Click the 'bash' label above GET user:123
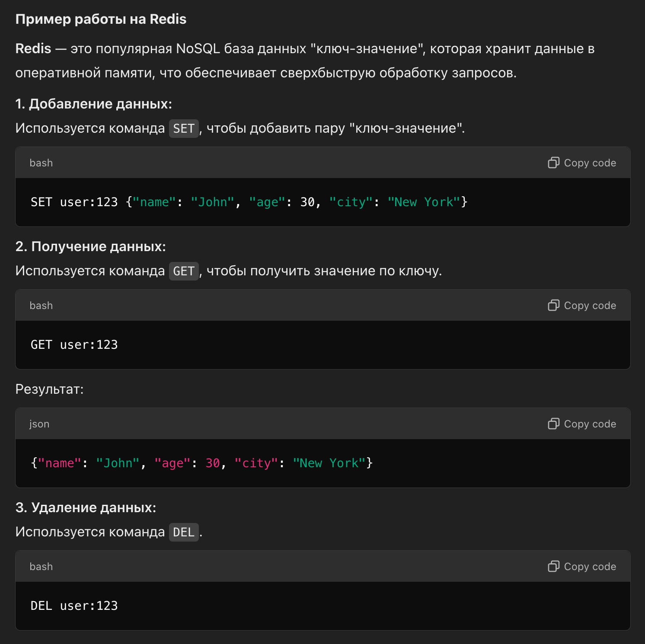The width and height of the screenshot is (645, 644). point(41,306)
